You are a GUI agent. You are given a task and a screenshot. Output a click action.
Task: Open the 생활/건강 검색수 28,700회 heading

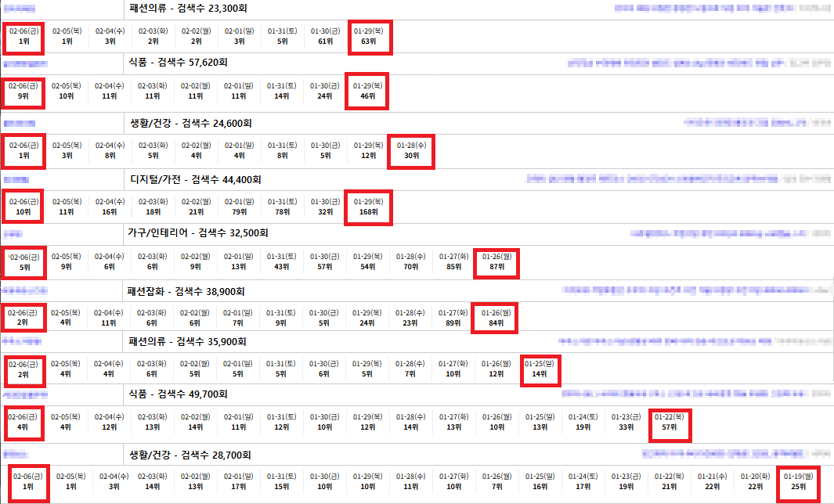click(x=189, y=454)
